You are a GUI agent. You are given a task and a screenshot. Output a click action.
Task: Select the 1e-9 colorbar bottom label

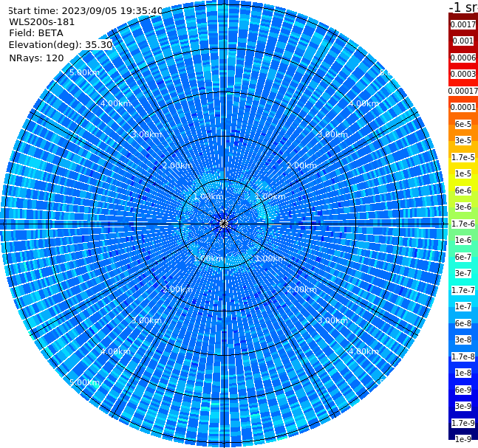tap(463, 439)
